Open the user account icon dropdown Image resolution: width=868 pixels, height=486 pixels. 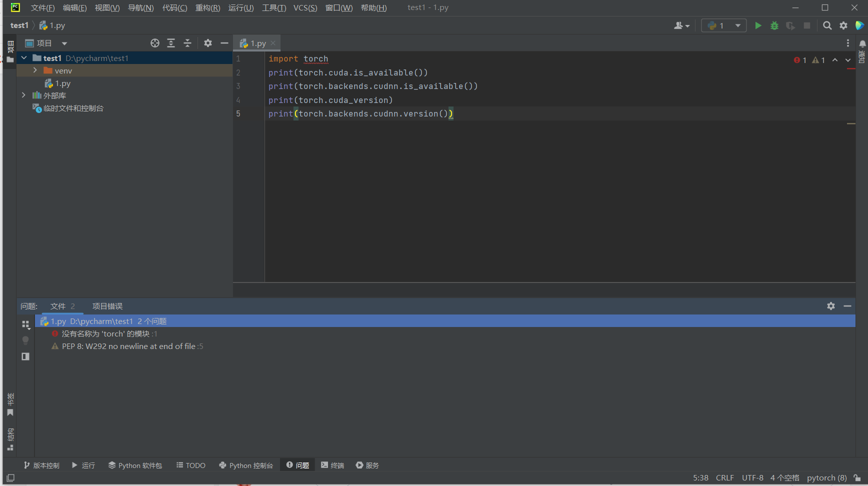[681, 25]
